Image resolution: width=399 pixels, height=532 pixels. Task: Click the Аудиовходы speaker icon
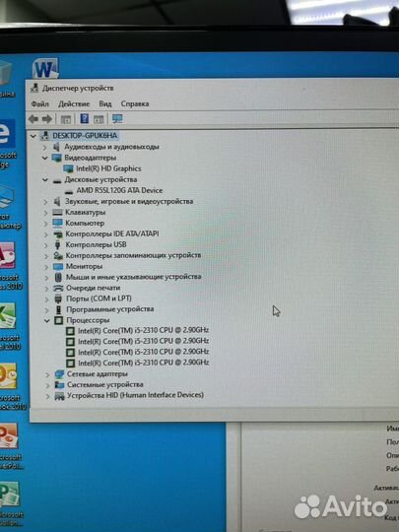pos(57,147)
